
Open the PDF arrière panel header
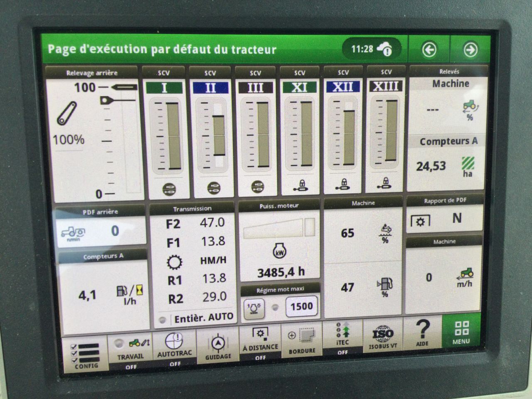tap(100, 212)
